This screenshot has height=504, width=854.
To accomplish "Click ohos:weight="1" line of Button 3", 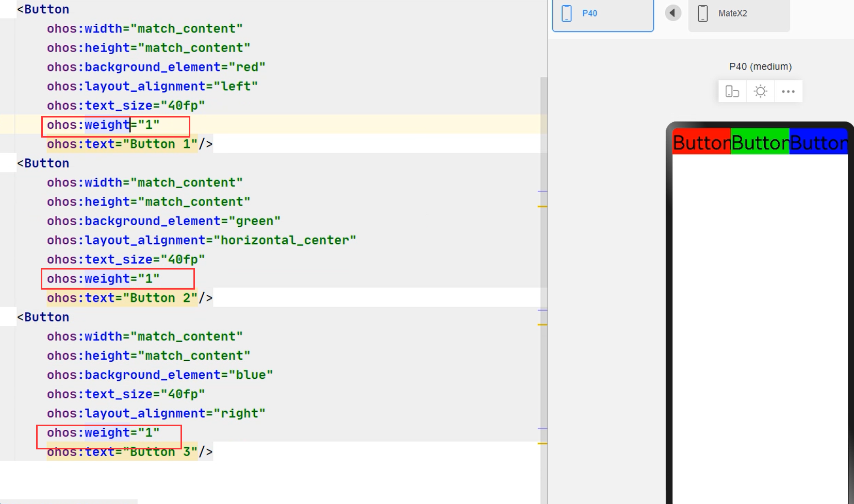I will point(103,432).
